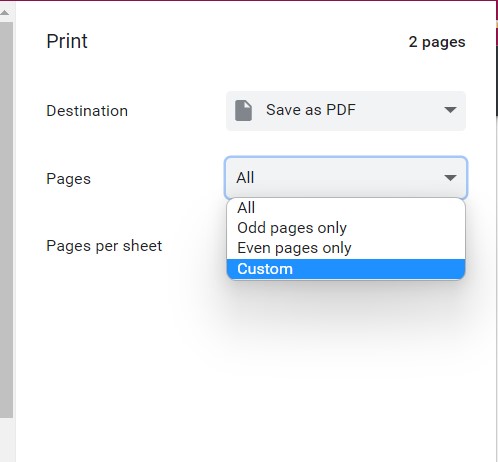Click the Print dialog heading
This screenshot has height=462, width=498.
click(67, 41)
